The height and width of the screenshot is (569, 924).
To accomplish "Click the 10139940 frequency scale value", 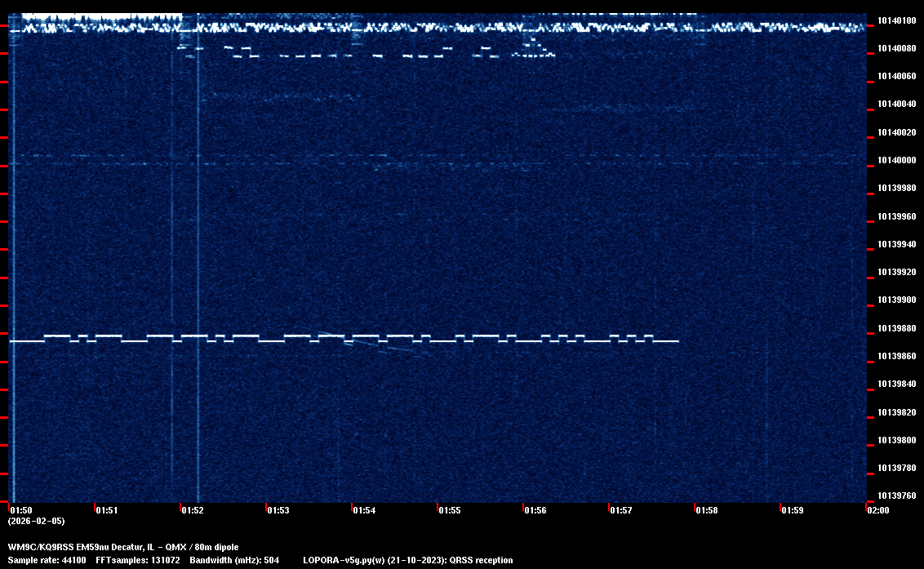I will [896, 244].
